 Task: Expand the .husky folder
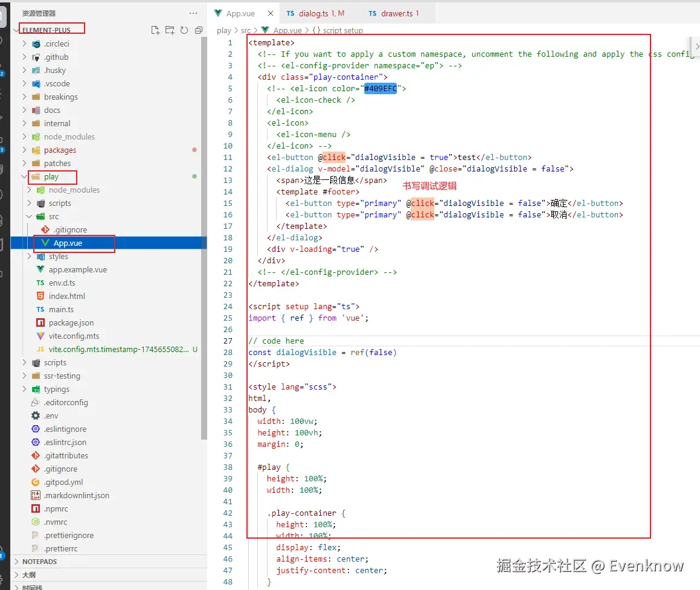click(x=25, y=70)
